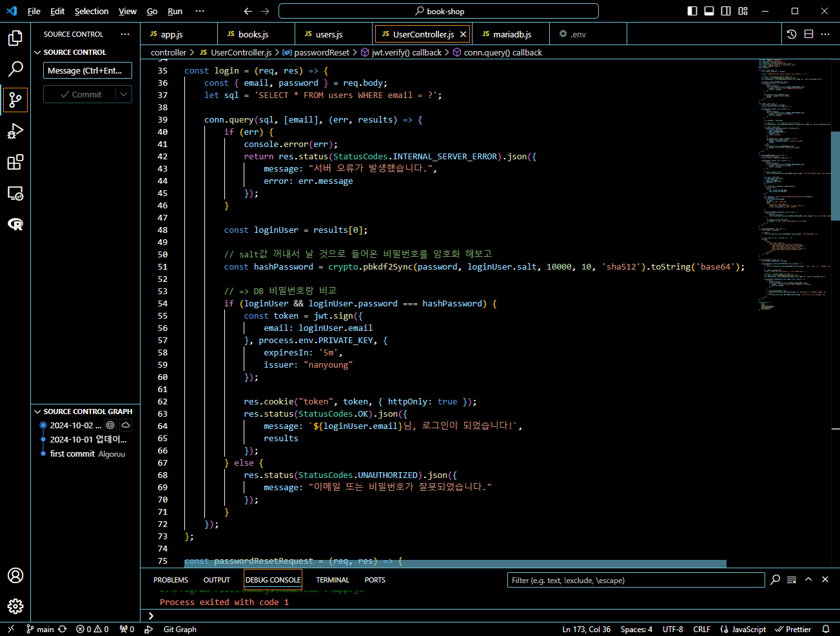The height and width of the screenshot is (636, 840).
Task: Open the notifications bell
Action: pyautogui.click(x=826, y=629)
